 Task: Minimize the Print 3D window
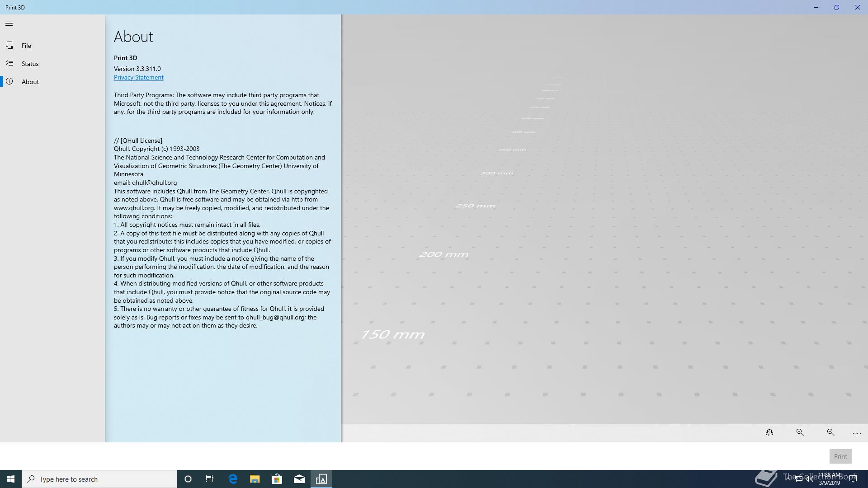[816, 7]
